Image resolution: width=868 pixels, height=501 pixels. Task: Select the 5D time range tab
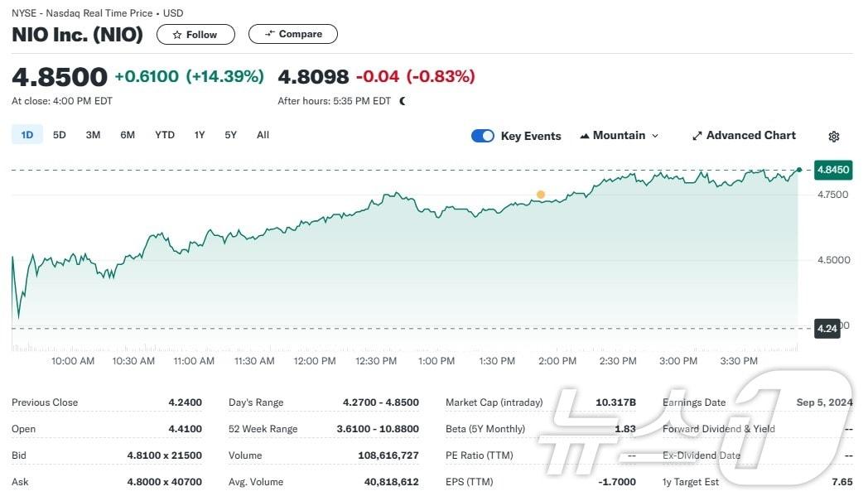tap(60, 135)
